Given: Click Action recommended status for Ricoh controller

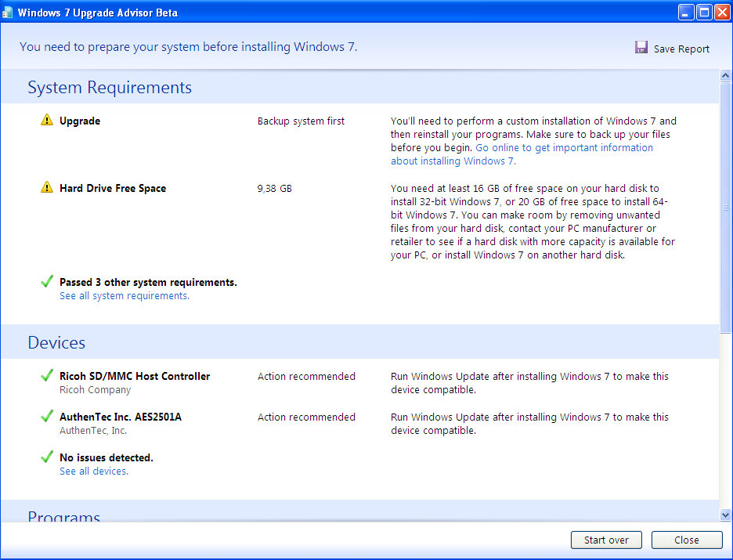Looking at the screenshot, I should point(306,376).
